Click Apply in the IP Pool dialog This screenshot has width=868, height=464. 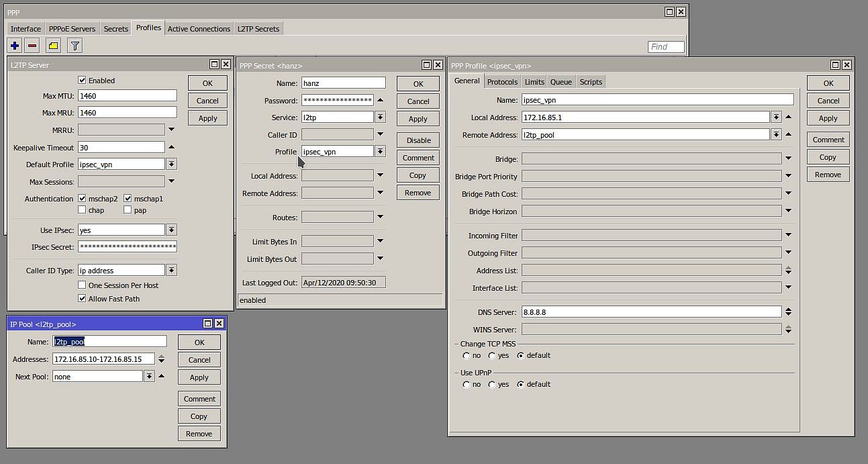tap(199, 377)
